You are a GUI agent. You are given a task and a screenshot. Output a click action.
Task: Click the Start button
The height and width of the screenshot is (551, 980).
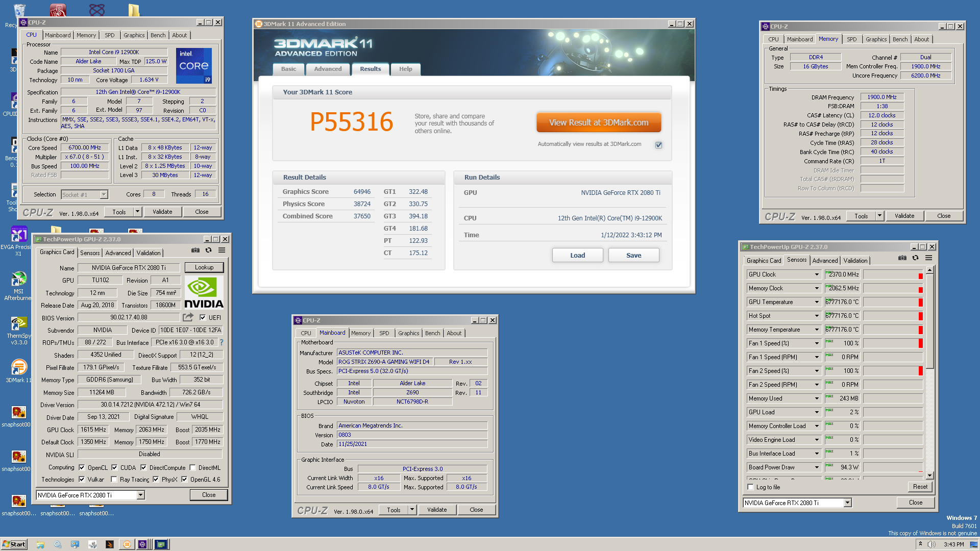pyautogui.click(x=14, y=544)
